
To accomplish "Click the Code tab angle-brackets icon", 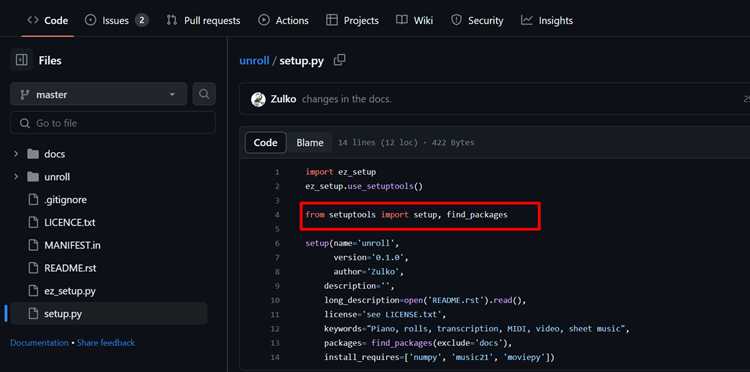I will tap(33, 20).
